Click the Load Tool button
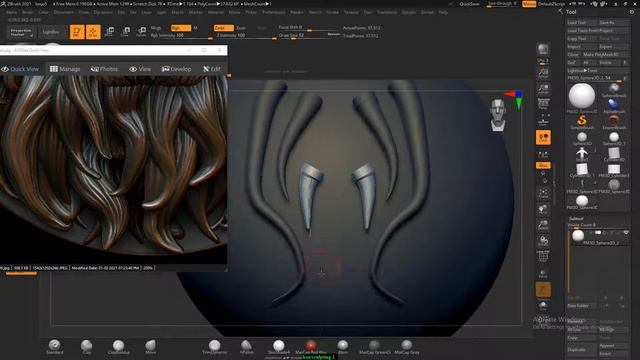Viewport: 640px width, 360px height. coord(582,23)
